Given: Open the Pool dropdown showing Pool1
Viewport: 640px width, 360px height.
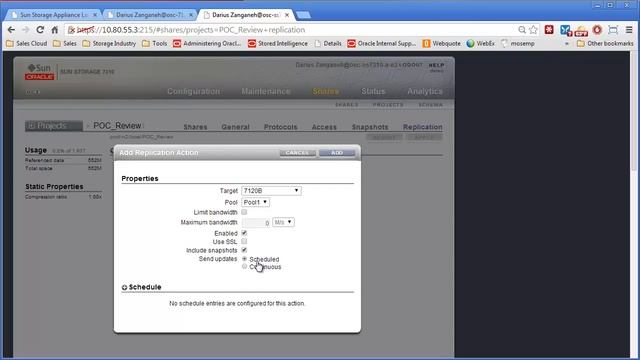Looking at the screenshot, I should point(256,202).
